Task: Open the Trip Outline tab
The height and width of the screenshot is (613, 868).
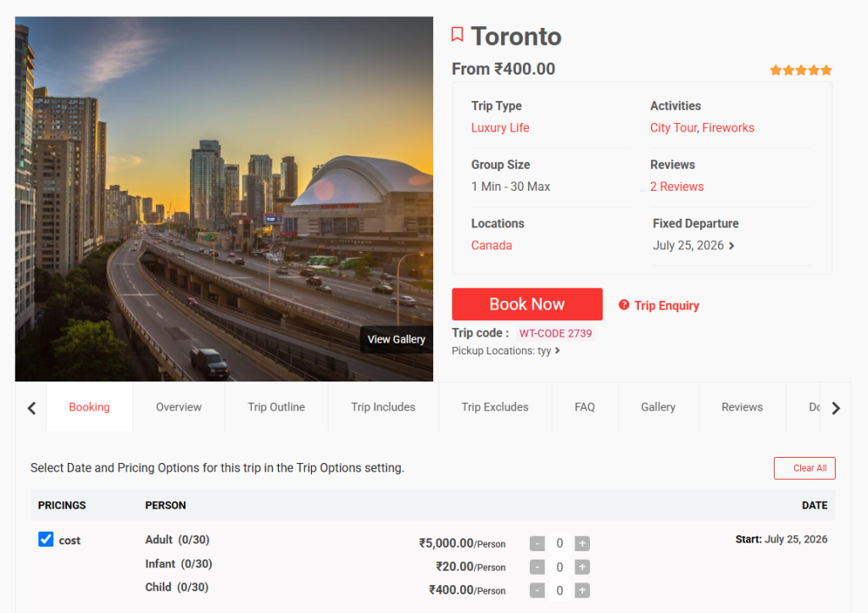Action: coord(276,407)
